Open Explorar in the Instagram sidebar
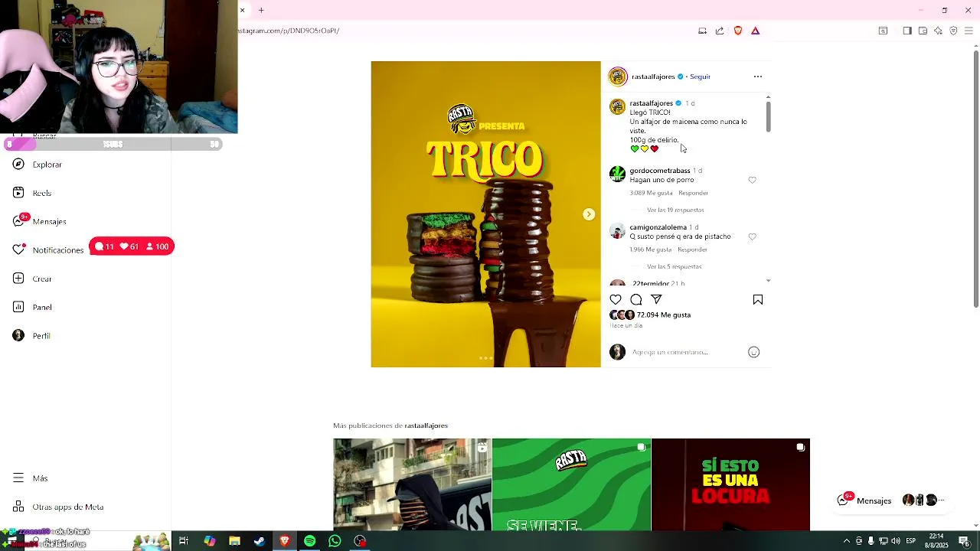Viewport: 980px width, 551px height. (x=37, y=165)
